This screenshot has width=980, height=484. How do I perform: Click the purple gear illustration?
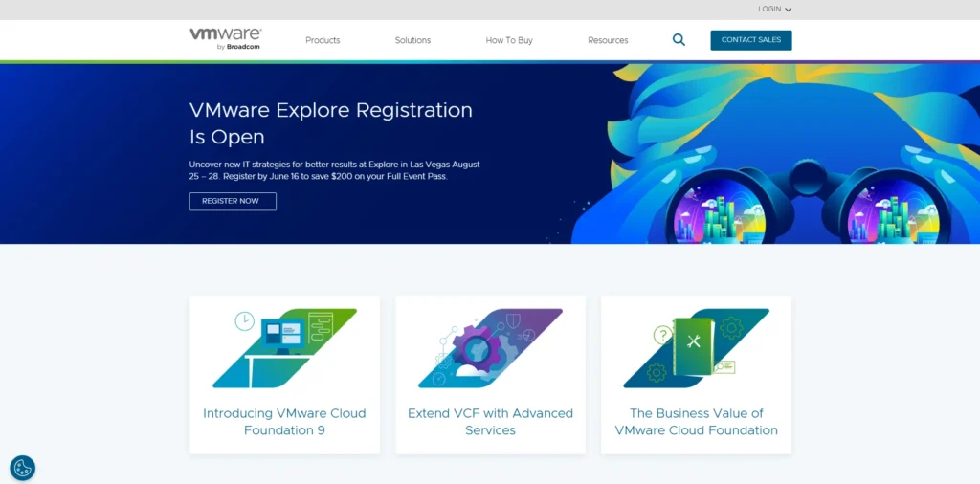pos(491,348)
